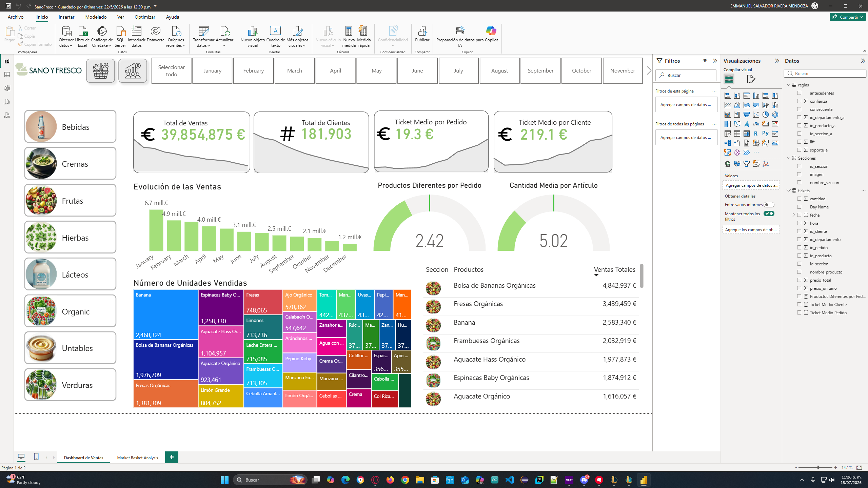
Task: Switch to table view in left sidebar
Action: pyautogui.click(x=7, y=75)
